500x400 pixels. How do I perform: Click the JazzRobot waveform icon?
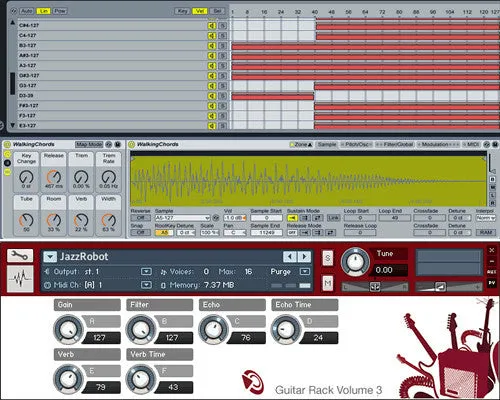pyautogui.click(x=20, y=279)
